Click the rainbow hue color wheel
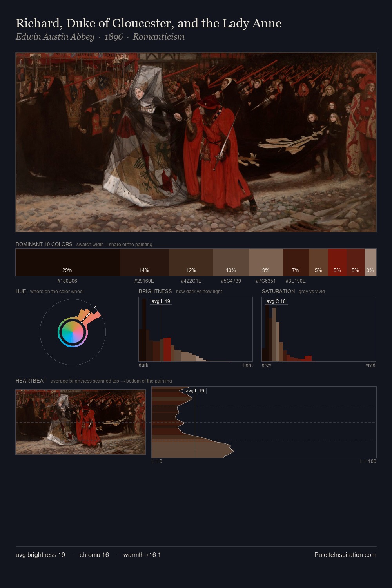This screenshot has height=588, width=392. click(x=73, y=332)
